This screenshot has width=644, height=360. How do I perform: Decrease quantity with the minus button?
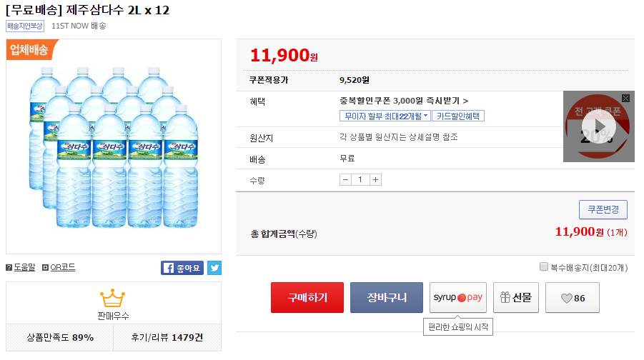tap(346, 179)
